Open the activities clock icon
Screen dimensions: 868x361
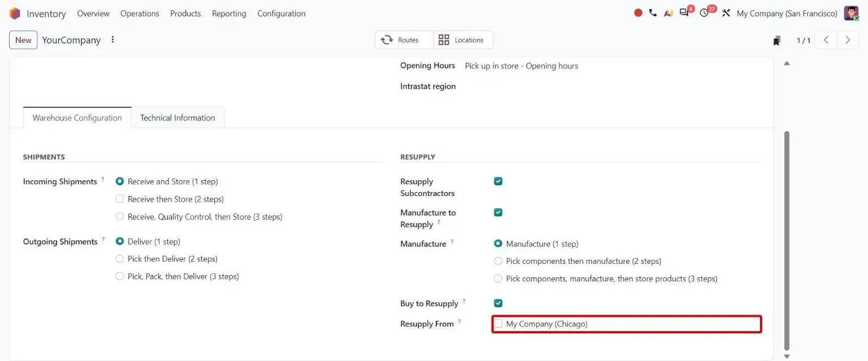coord(704,12)
